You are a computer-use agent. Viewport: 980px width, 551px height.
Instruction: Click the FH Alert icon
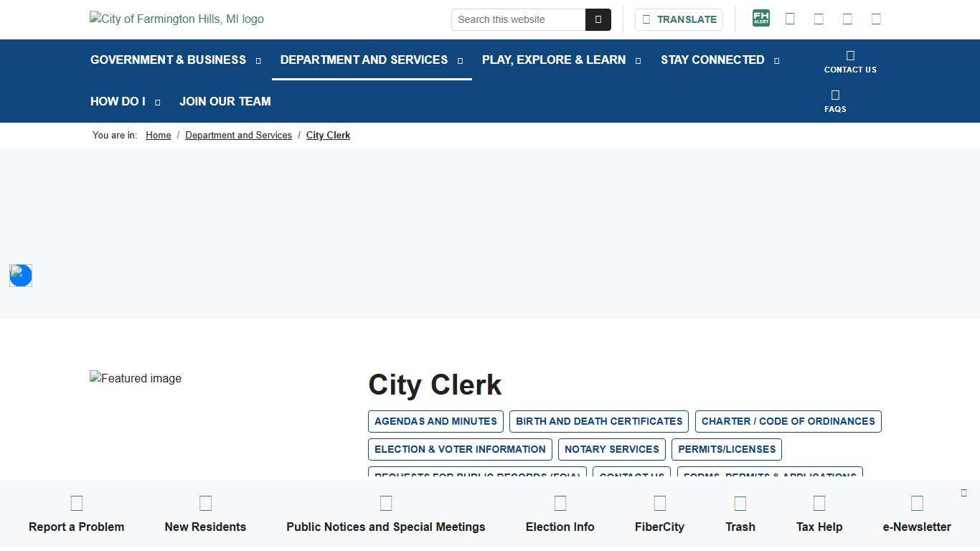tap(760, 17)
